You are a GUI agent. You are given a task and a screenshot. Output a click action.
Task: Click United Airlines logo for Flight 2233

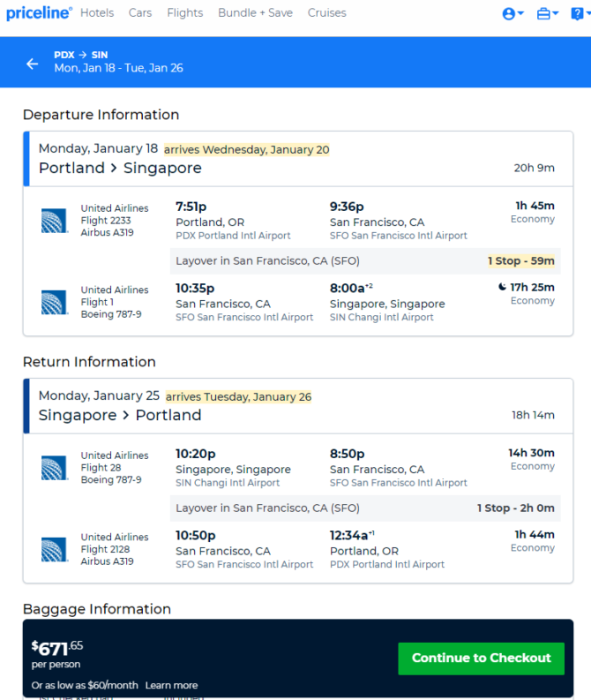point(55,221)
